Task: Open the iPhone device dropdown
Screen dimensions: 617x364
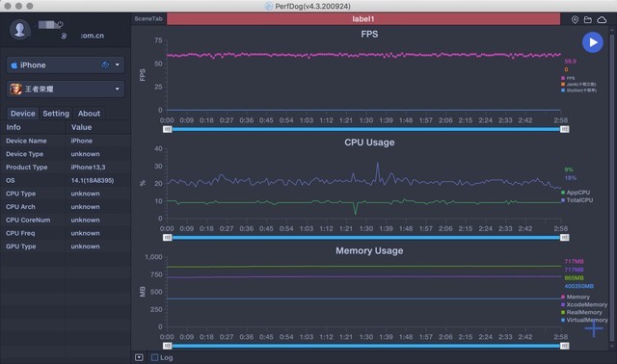Action: pos(66,65)
